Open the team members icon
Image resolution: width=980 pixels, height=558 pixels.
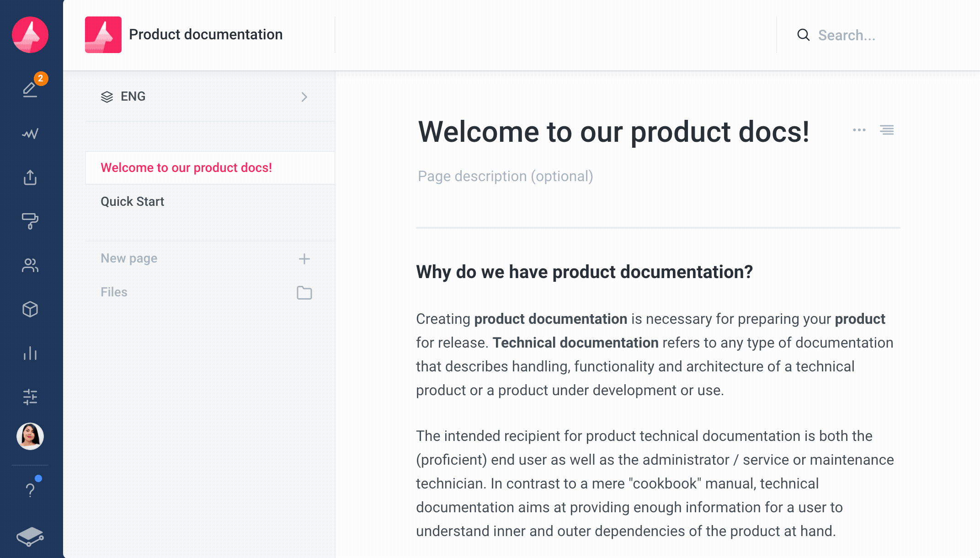click(x=30, y=265)
